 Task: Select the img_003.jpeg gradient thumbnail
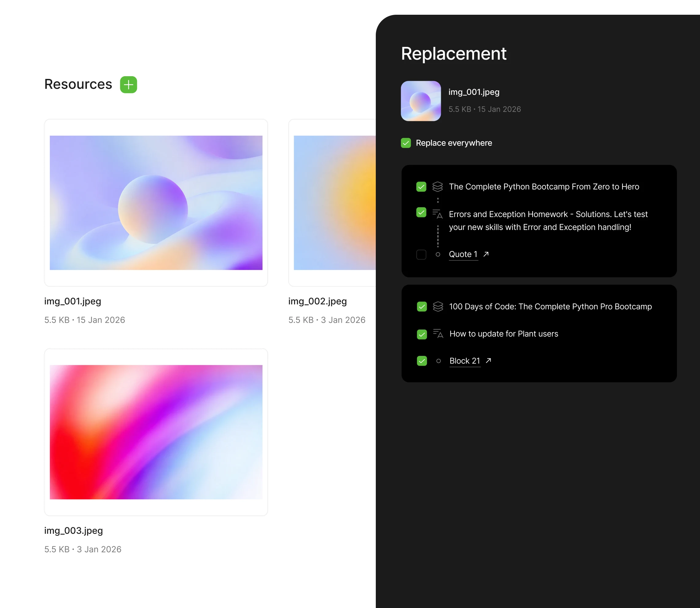[156, 432]
